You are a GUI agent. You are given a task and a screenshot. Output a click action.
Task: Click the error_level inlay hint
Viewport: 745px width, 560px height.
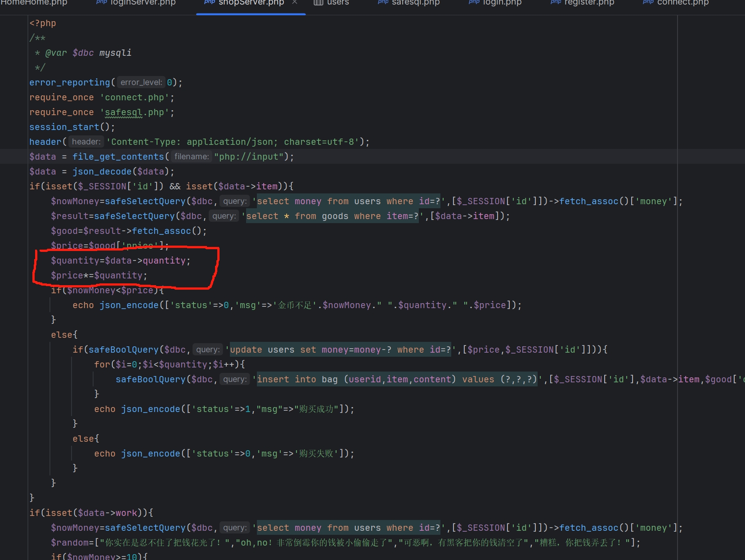[x=141, y=83]
